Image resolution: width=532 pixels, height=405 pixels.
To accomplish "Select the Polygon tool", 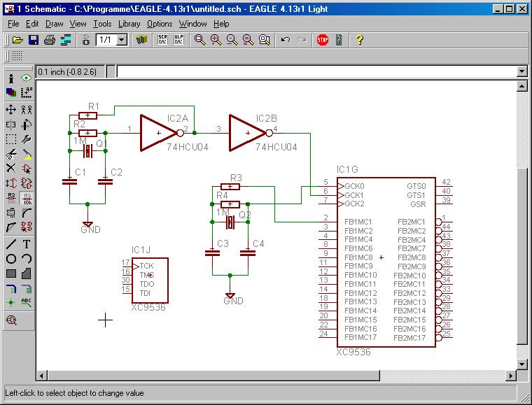I will coord(26,273).
